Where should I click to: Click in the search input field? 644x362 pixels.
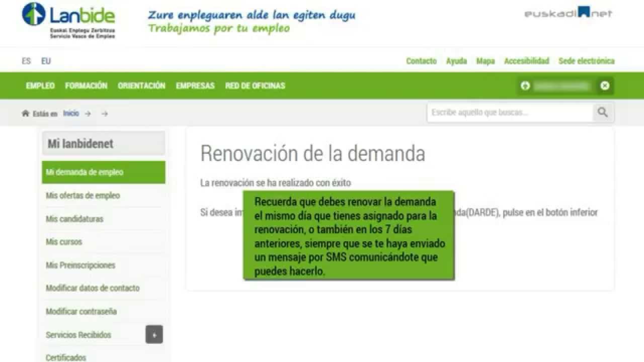(509, 113)
